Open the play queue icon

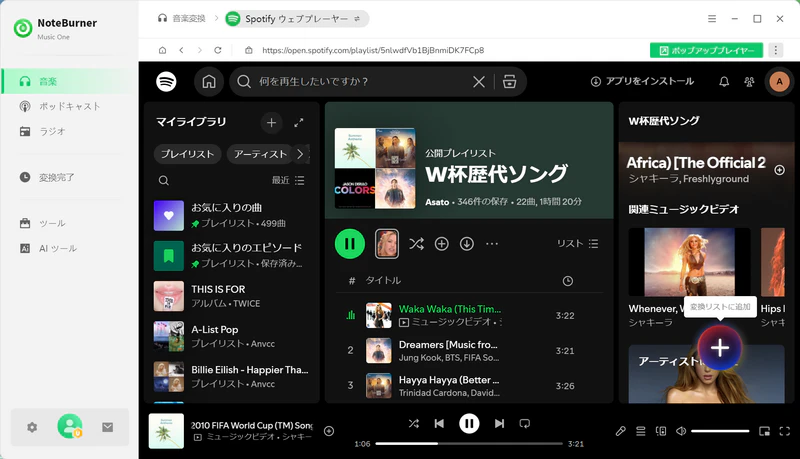641,431
